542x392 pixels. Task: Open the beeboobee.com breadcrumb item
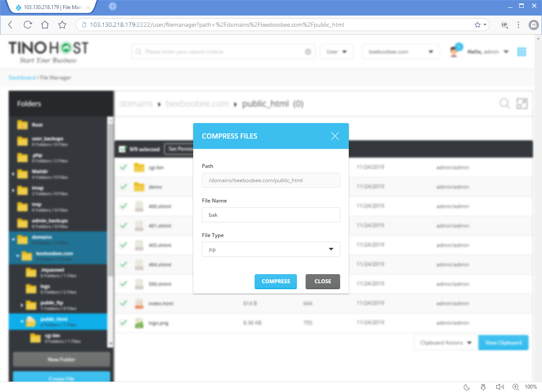click(x=197, y=103)
